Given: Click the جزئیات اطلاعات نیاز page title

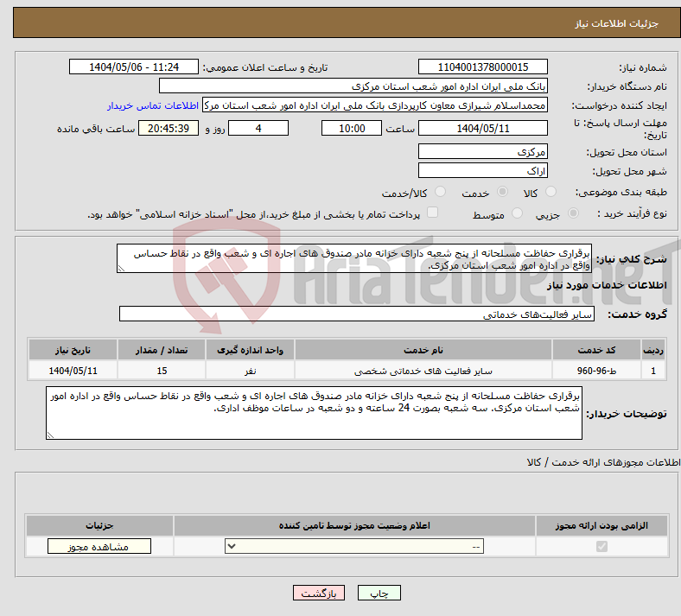Looking at the screenshot, I should (617, 23).
